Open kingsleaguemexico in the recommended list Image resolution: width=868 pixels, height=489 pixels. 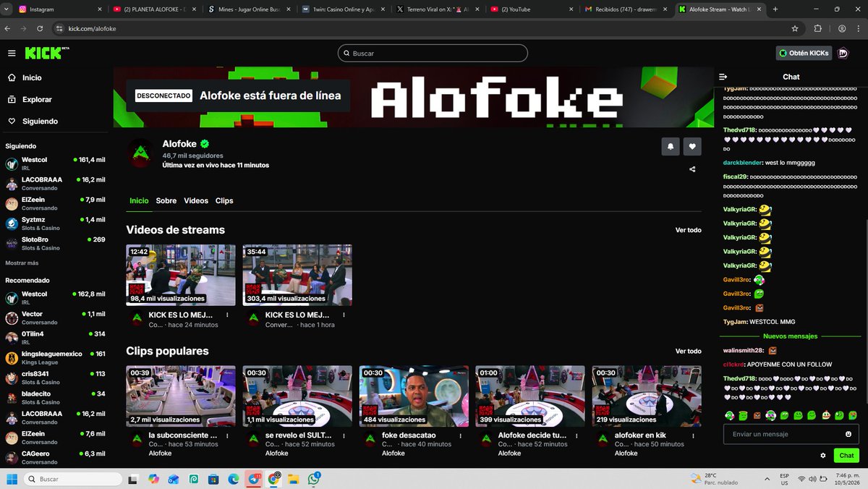[x=56, y=358]
